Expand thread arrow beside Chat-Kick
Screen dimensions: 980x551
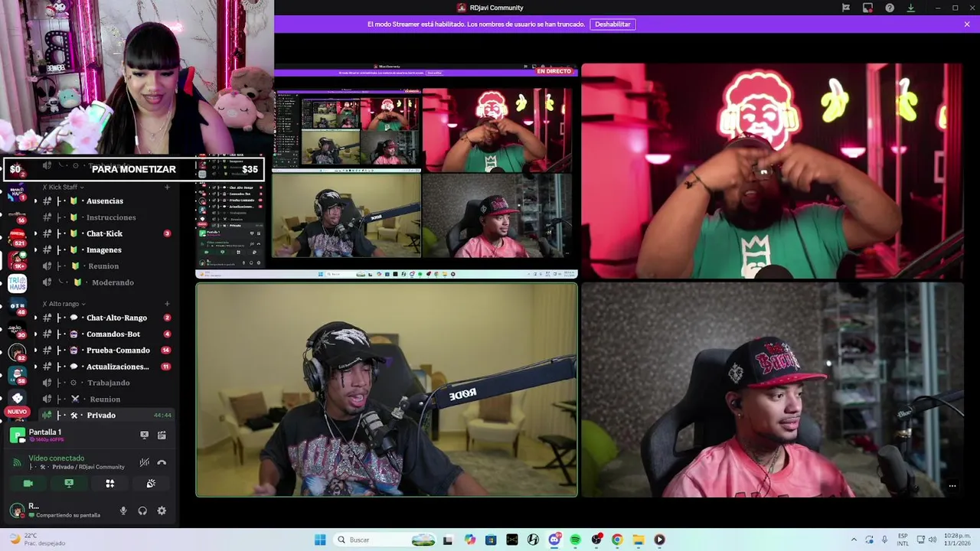click(34, 233)
